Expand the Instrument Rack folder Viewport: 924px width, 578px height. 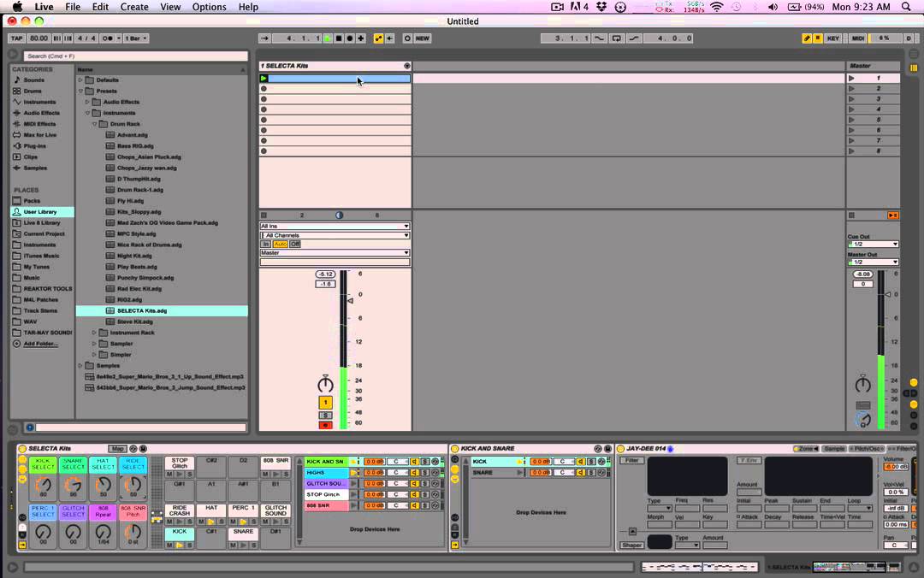94,333
